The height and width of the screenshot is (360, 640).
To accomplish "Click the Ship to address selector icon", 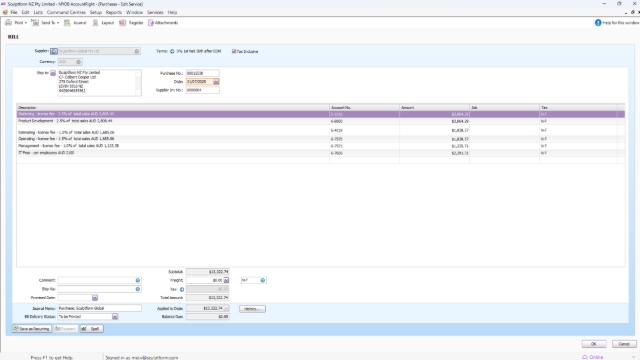I will click(x=53, y=73).
